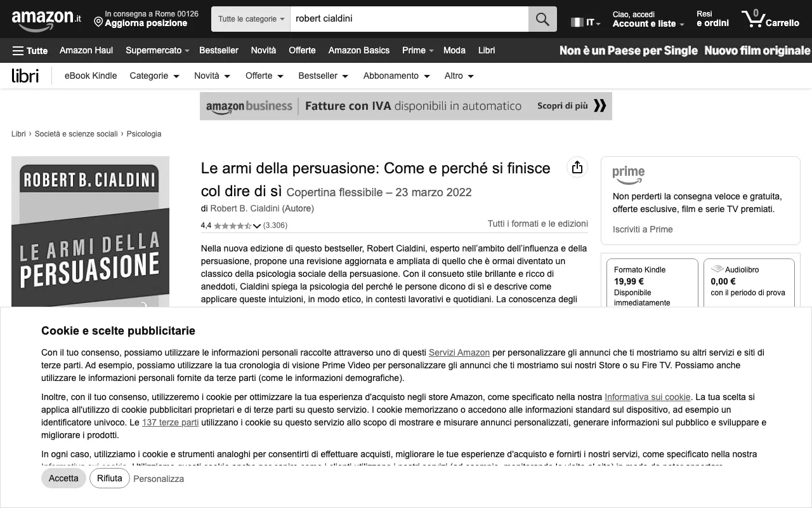Screen dimensions: 812x508
Task: Click Rifiuta cookie button
Action: [110, 478]
